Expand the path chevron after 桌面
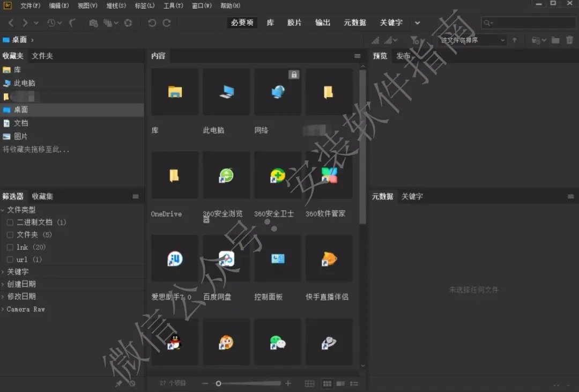Viewport: 579px width, 392px height. (33, 40)
